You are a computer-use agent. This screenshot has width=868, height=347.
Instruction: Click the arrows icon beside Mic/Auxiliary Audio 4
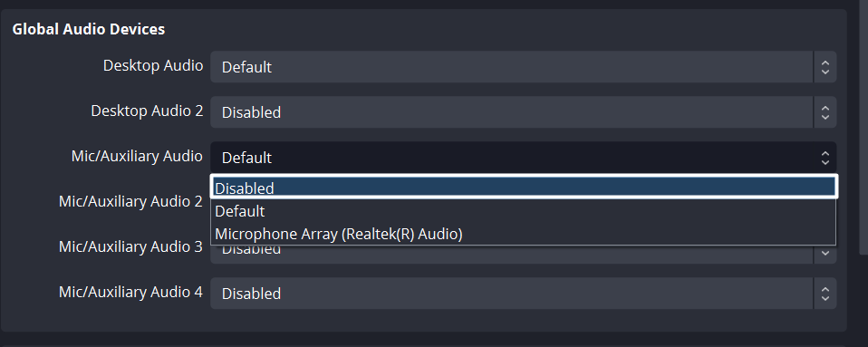pyautogui.click(x=825, y=294)
